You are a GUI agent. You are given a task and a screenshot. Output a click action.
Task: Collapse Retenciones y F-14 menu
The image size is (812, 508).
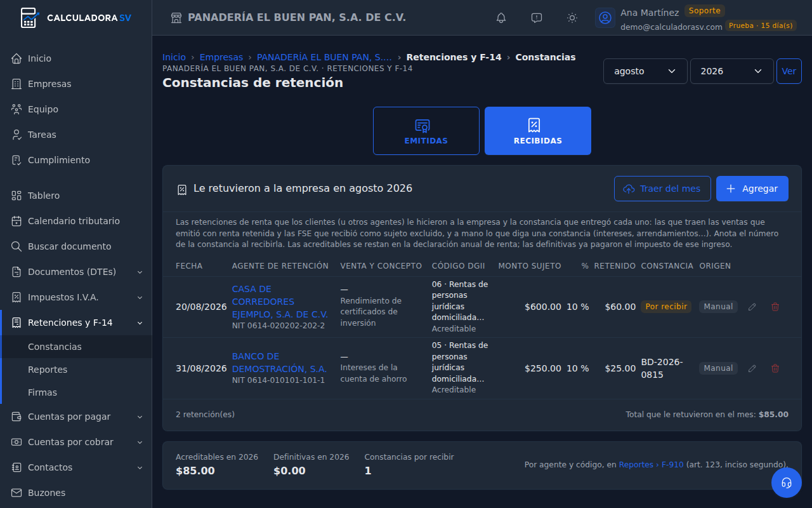[x=76, y=323]
